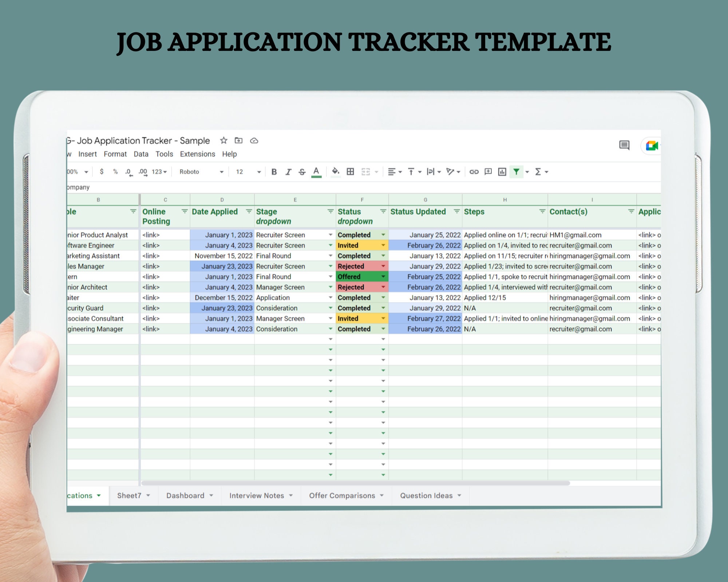
Task: Insert a comment using the toolbar icon
Action: (x=488, y=172)
